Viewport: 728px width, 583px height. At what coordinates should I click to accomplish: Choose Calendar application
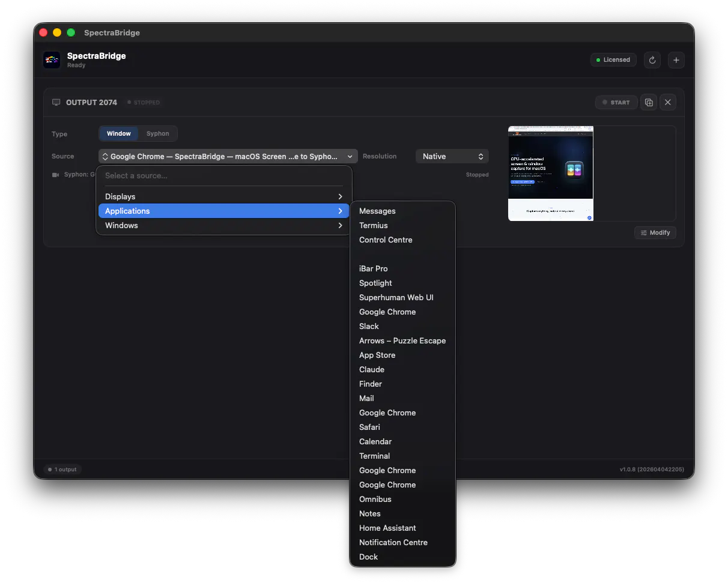[402, 441]
